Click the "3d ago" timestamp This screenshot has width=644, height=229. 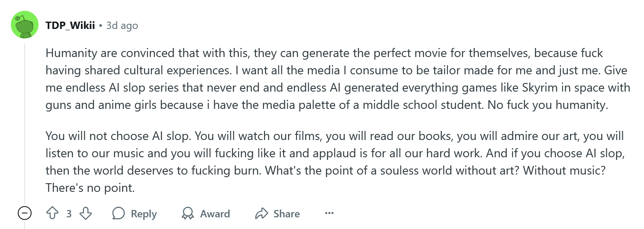pos(122,25)
